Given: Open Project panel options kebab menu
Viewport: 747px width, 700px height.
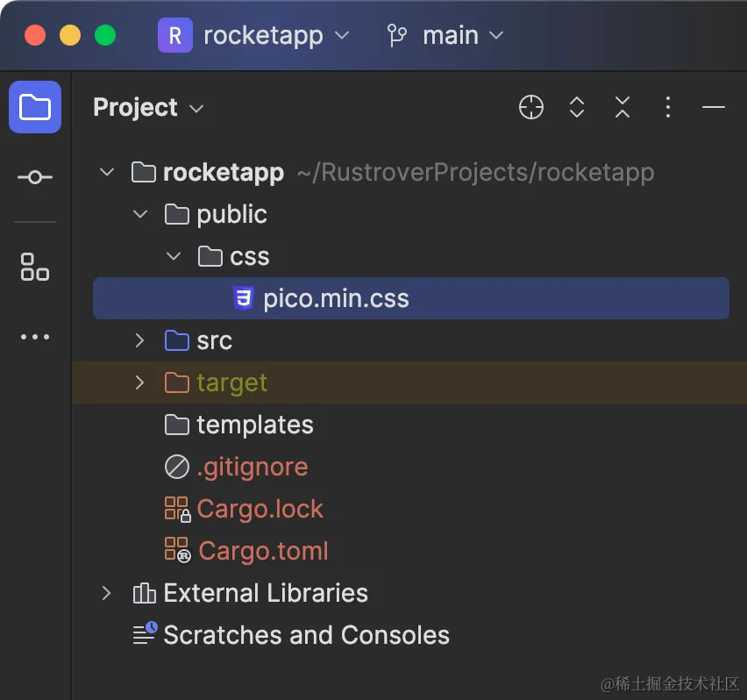Looking at the screenshot, I should (x=668, y=108).
